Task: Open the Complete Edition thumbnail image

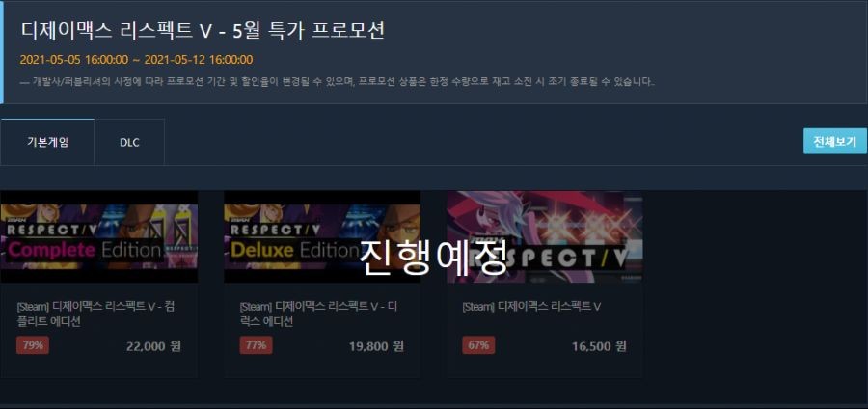Action: point(99,237)
